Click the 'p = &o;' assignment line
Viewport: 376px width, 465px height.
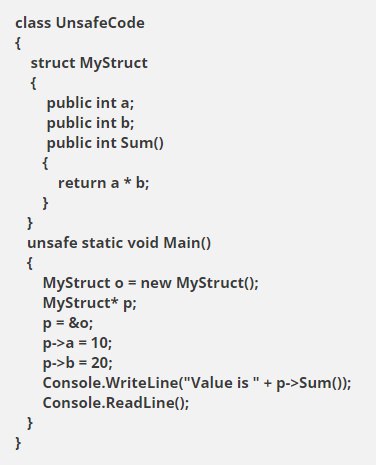pyautogui.click(x=68, y=323)
